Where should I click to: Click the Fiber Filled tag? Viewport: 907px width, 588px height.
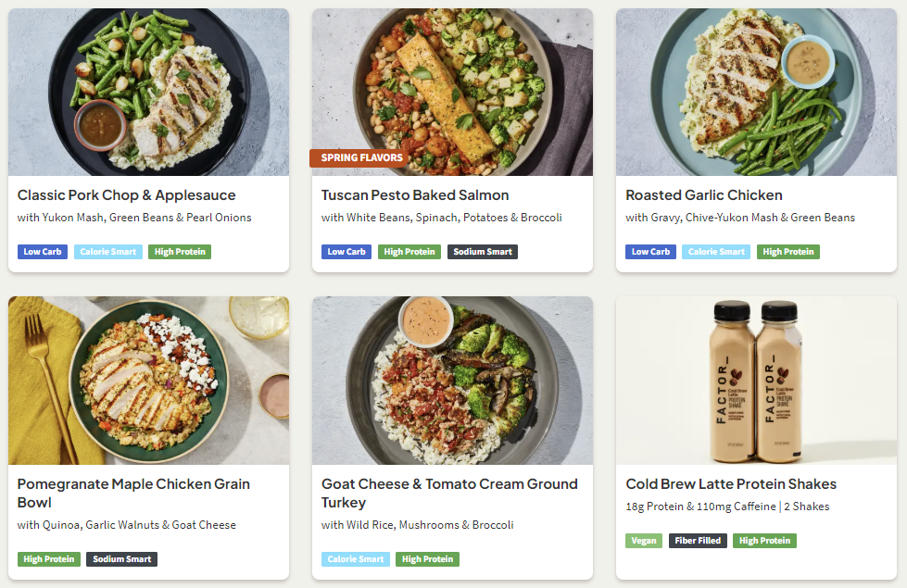698,541
